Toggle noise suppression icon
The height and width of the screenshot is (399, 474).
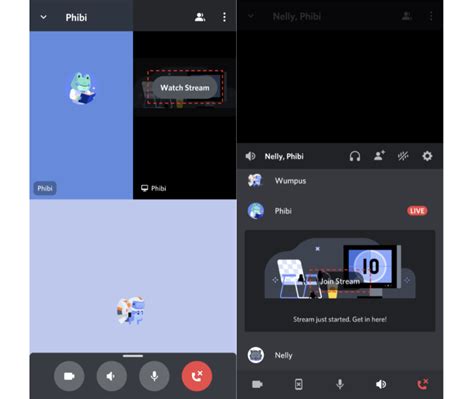403,156
